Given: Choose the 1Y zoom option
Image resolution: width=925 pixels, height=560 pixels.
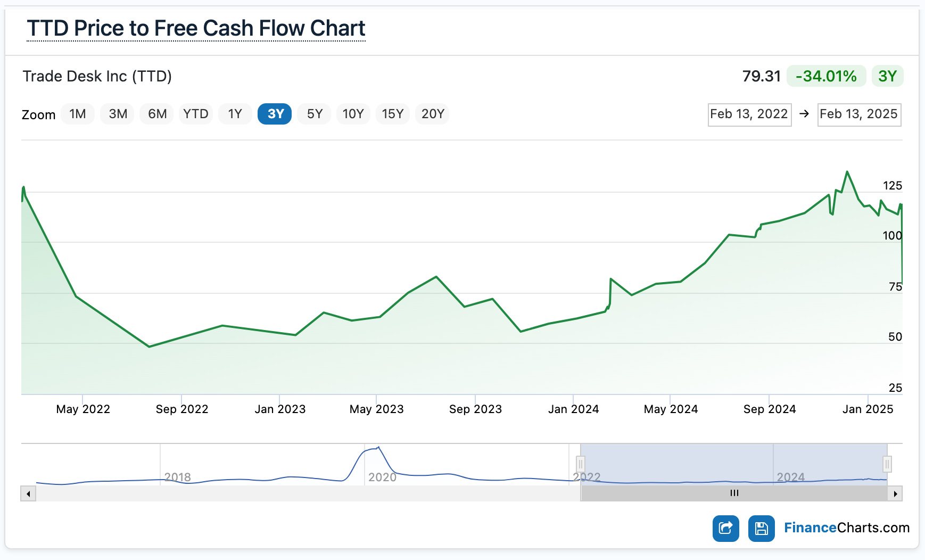Looking at the screenshot, I should [x=235, y=114].
